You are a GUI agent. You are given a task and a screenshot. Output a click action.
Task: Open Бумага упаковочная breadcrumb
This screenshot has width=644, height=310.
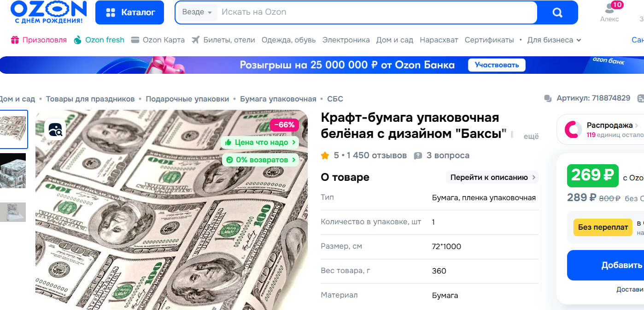pos(278,99)
